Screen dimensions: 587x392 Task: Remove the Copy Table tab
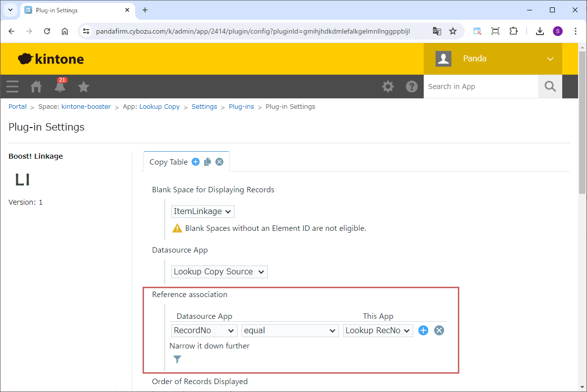(219, 162)
